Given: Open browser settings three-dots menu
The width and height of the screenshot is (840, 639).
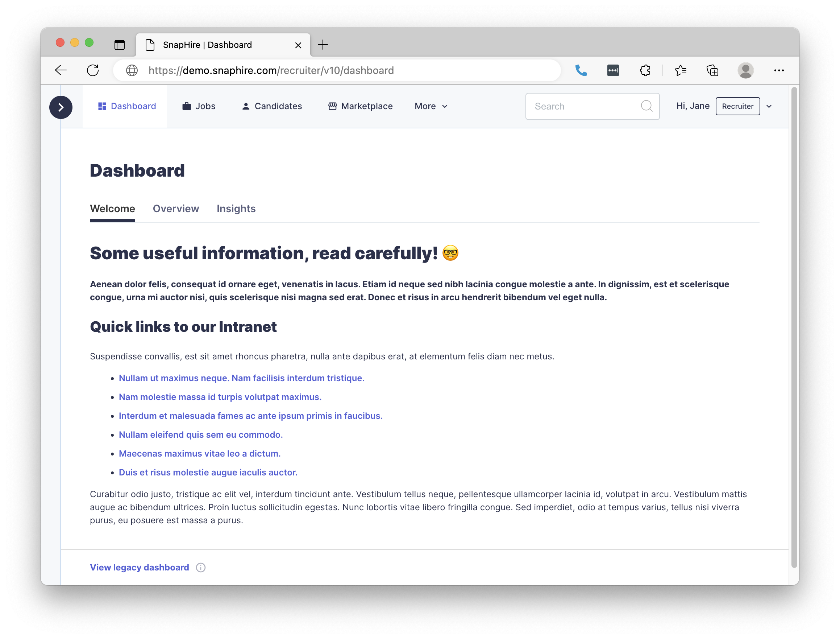Looking at the screenshot, I should [779, 70].
